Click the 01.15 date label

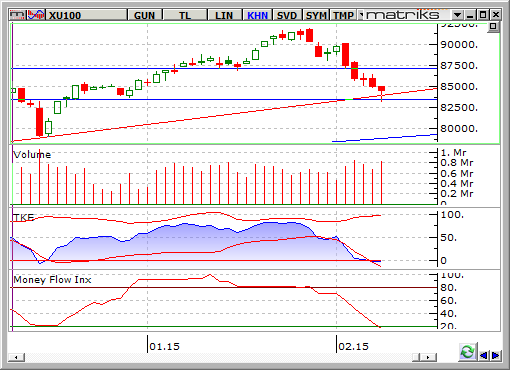164,347
